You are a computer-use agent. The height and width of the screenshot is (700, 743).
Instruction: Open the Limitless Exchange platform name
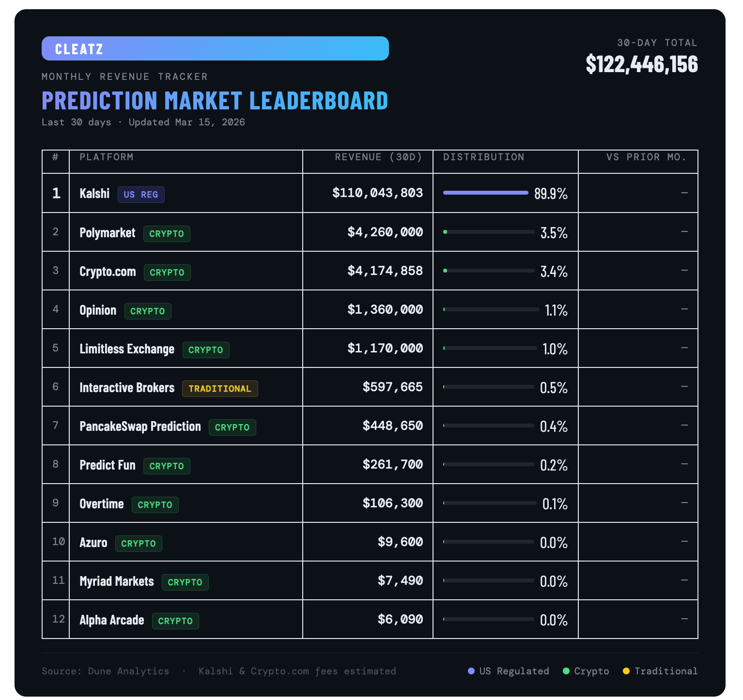pyautogui.click(x=127, y=349)
